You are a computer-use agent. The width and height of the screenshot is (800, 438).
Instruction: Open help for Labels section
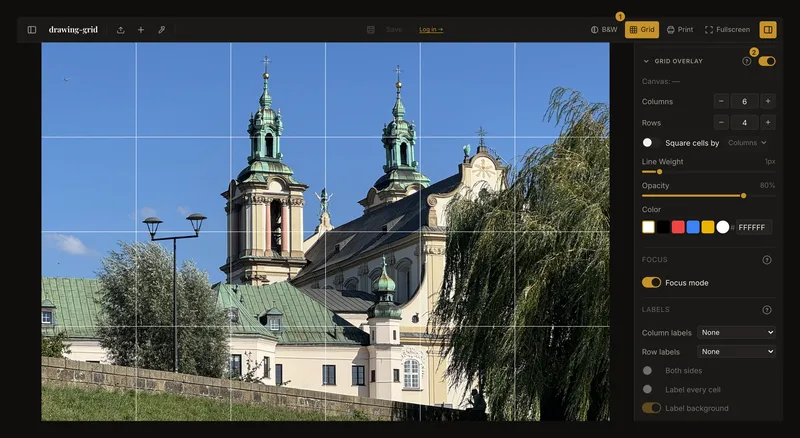767,310
